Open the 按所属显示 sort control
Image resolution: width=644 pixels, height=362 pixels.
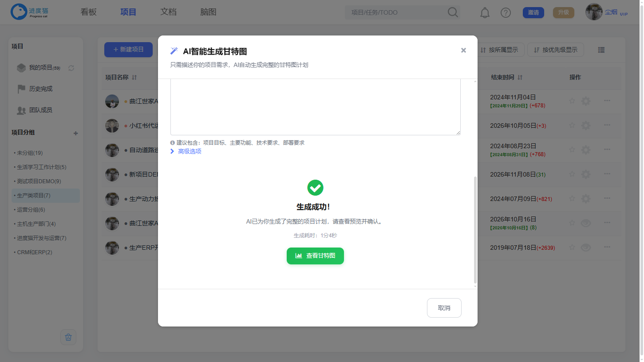pos(499,50)
